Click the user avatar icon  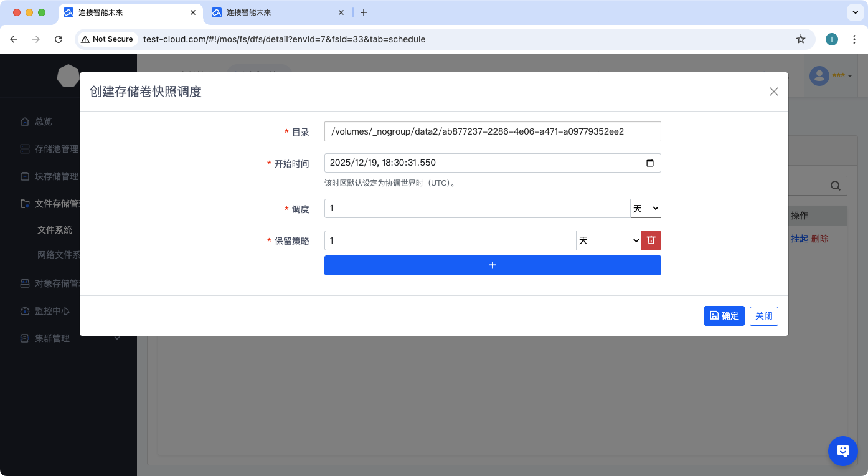(x=819, y=75)
